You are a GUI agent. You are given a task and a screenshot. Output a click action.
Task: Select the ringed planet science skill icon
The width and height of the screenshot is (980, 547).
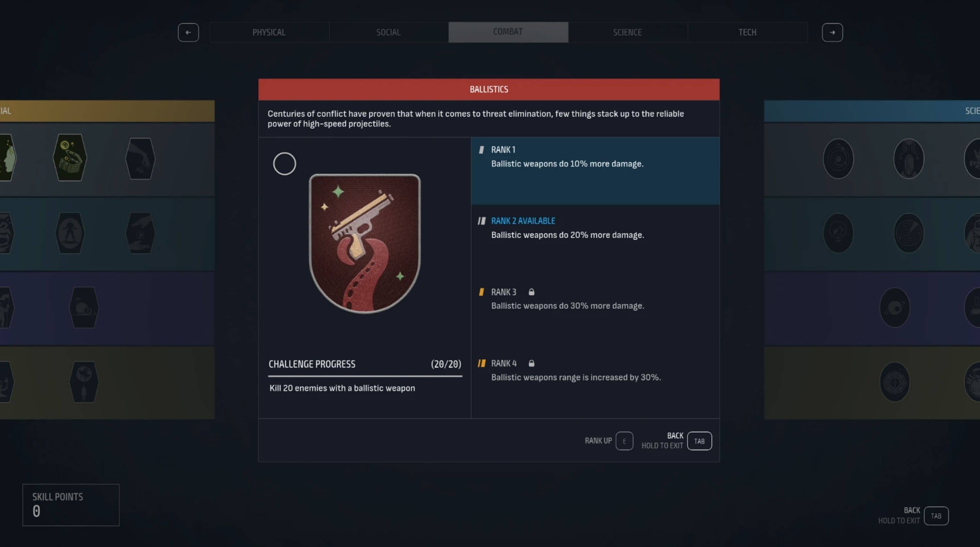tap(894, 307)
